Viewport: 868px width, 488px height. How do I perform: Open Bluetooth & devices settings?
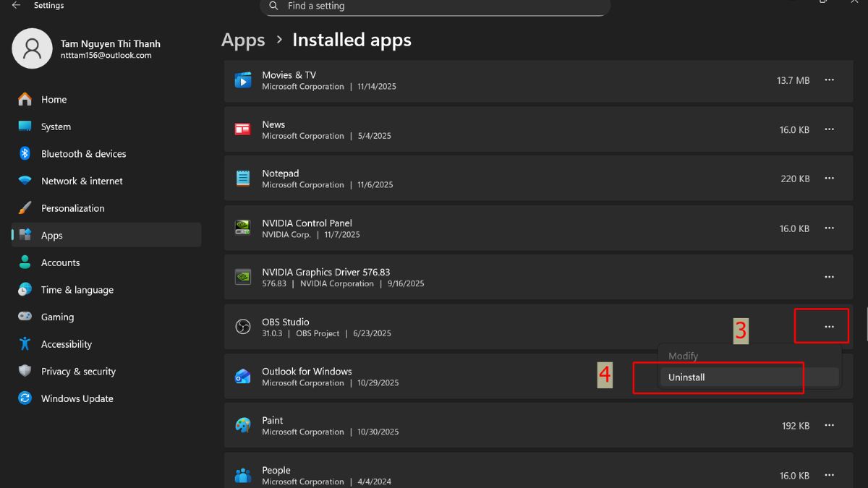83,154
